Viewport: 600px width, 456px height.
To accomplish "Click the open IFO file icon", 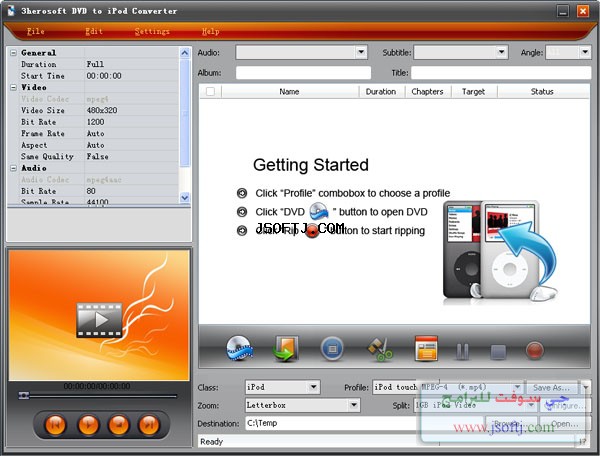I will pyautogui.click(x=285, y=349).
